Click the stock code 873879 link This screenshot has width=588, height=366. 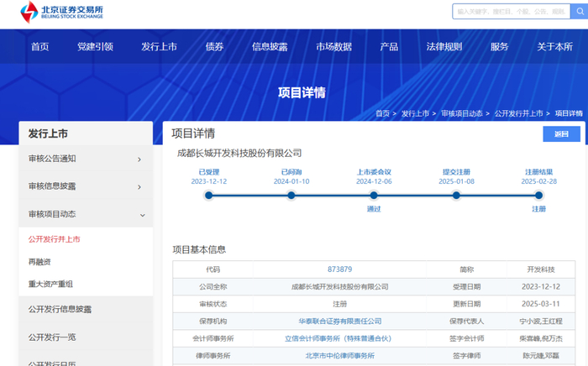coord(339,269)
